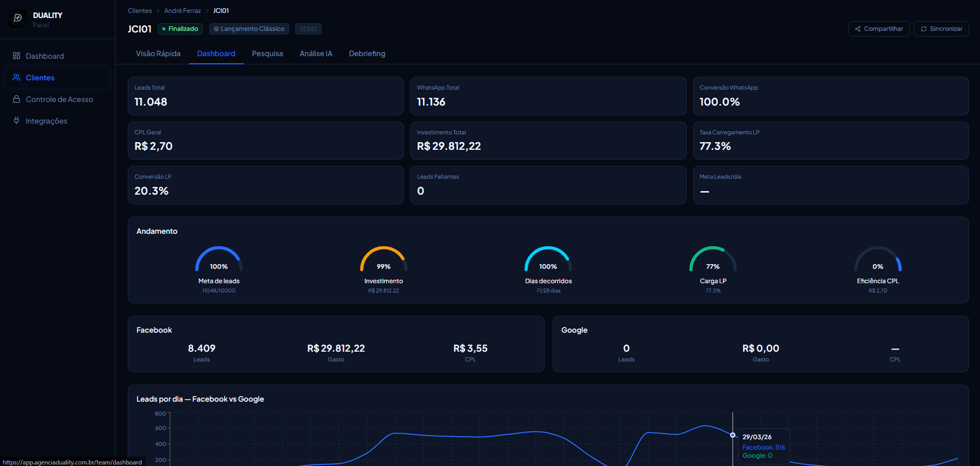Click the Leads Faltantes card
Viewport: 980px width, 466px height.
(548, 185)
